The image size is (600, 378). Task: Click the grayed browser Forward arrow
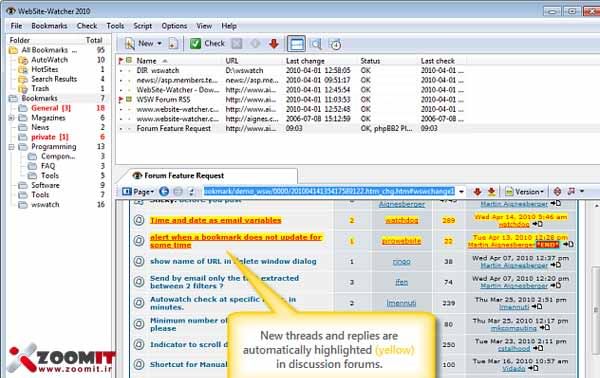pos(178,191)
